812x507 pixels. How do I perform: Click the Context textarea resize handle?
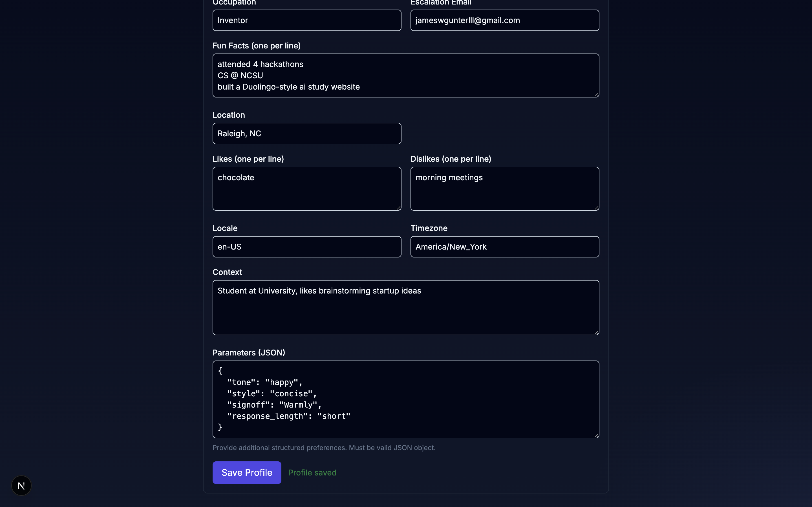pyautogui.click(x=596, y=332)
